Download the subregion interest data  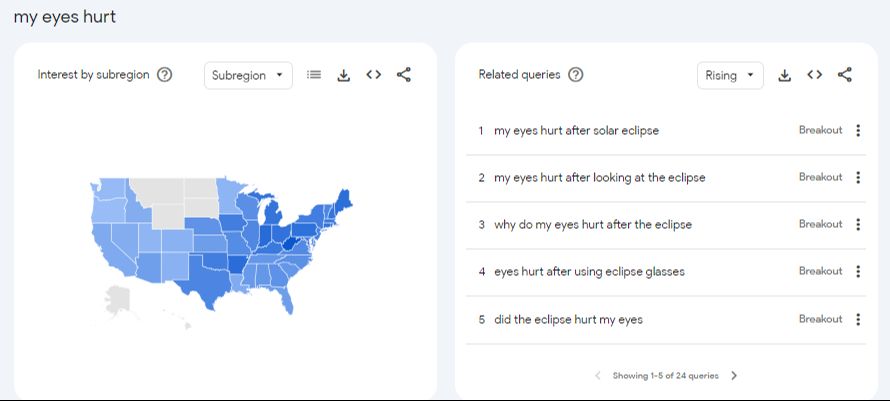[344, 75]
